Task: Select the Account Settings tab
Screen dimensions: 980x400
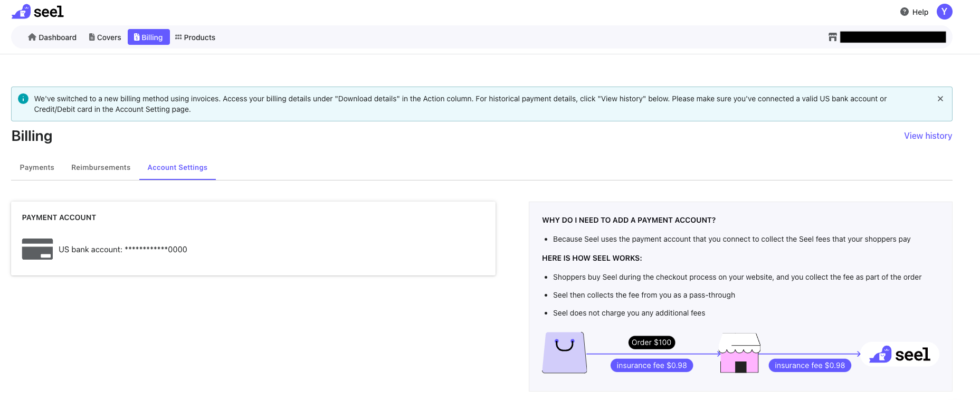Action: pos(177,167)
